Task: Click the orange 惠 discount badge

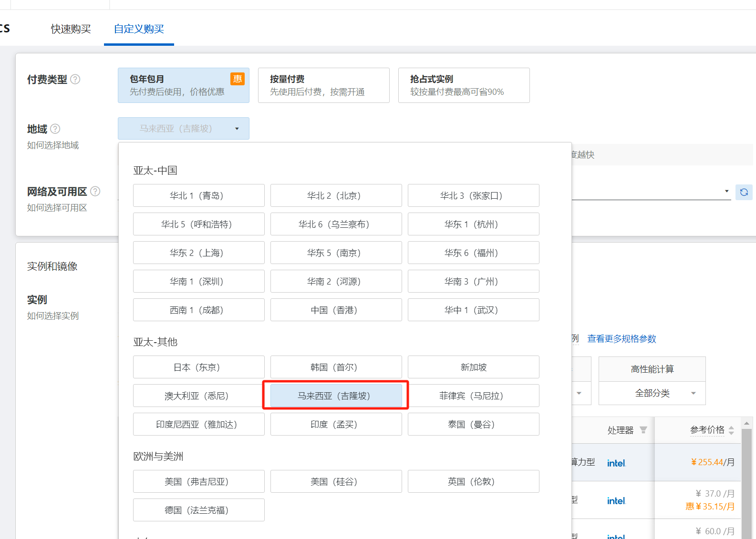Action: point(238,79)
